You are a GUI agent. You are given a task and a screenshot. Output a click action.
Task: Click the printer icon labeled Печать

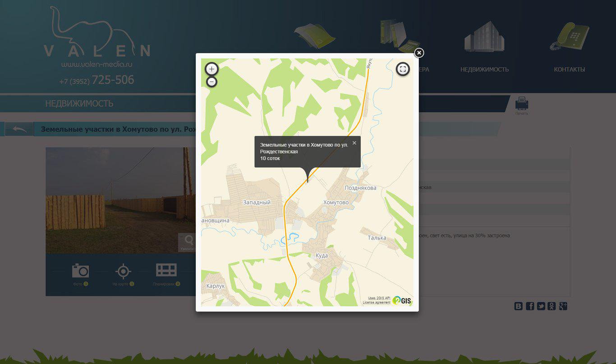522,105
